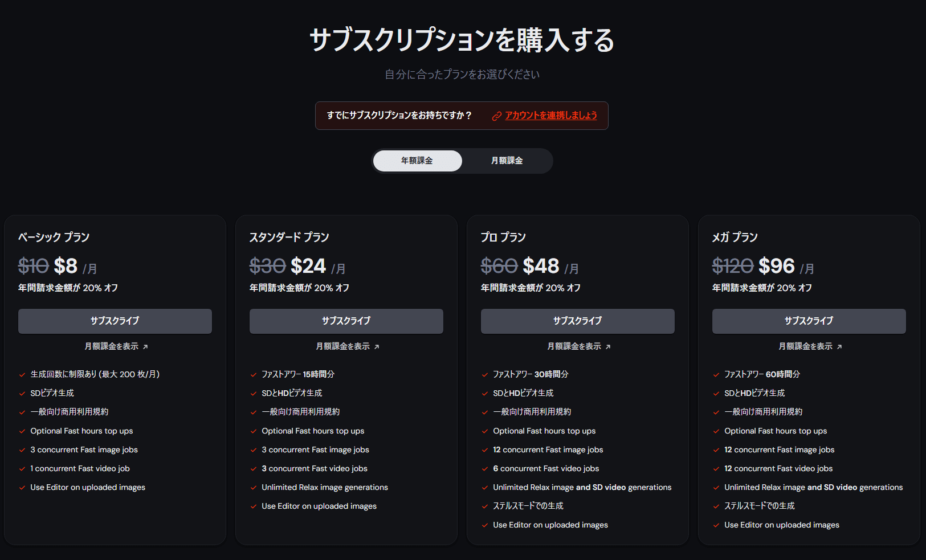Show 月額課金を表示 for プロ プラン
Viewport: 926px width, 560px height.
pos(574,346)
